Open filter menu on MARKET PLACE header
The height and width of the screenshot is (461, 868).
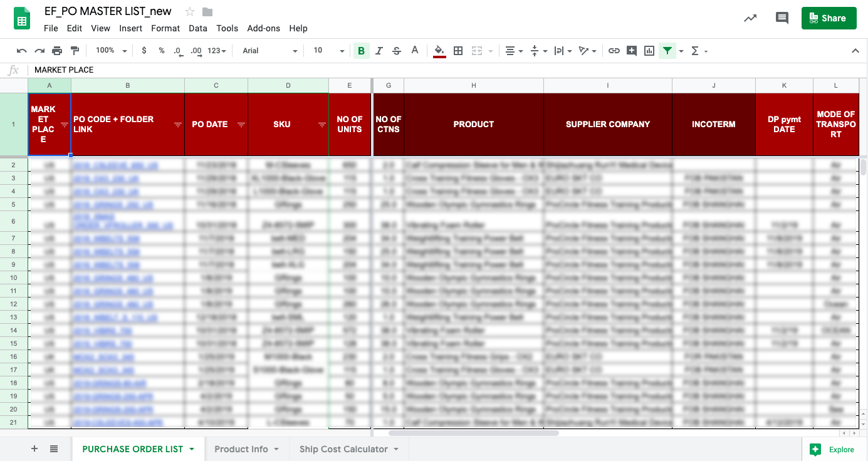click(65, 125)
